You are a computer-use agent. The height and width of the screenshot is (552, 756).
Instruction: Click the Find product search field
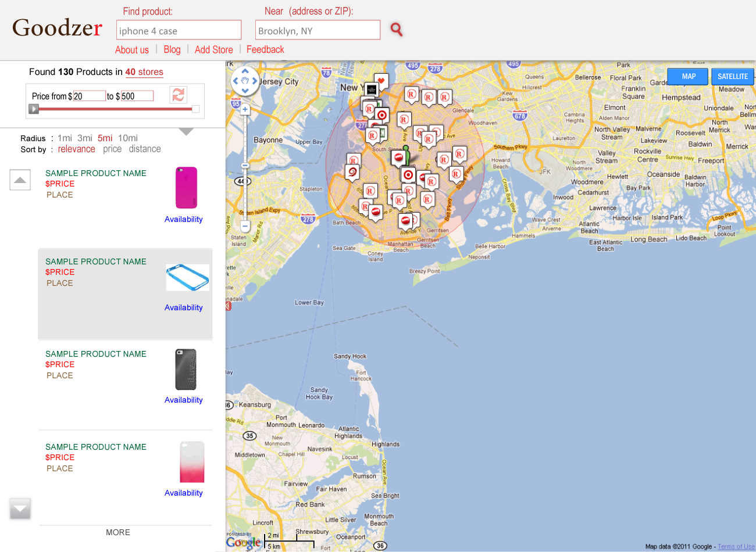(179, 30)
